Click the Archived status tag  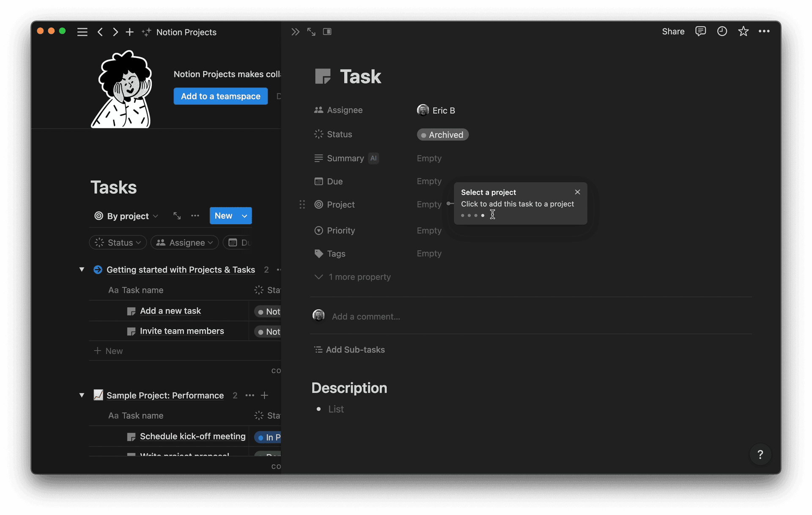click(442, 135)
